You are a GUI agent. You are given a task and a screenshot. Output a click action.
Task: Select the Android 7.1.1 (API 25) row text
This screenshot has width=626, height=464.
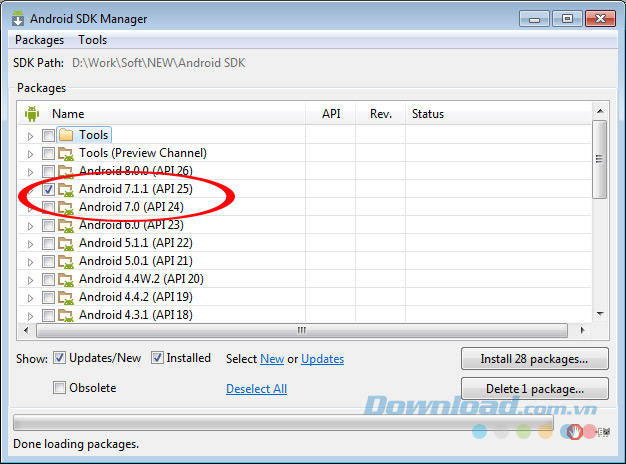[x=136, y=189]
